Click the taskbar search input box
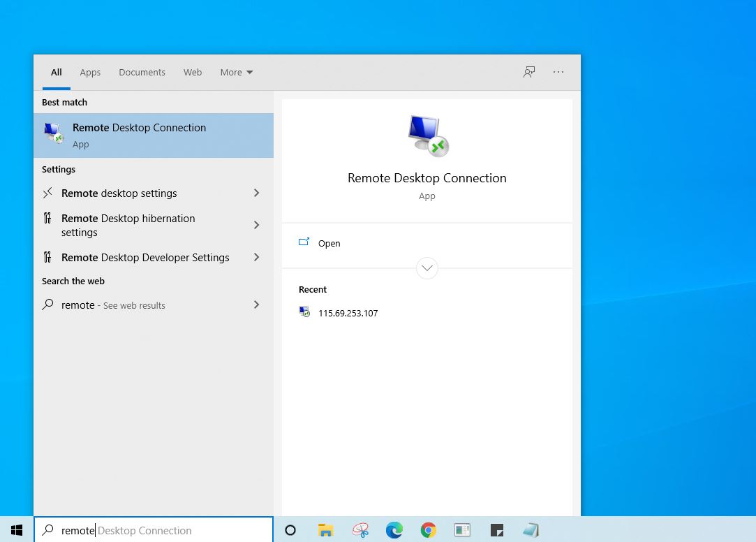This screenshot has width=756, height=542. click(x=154, y=530)
